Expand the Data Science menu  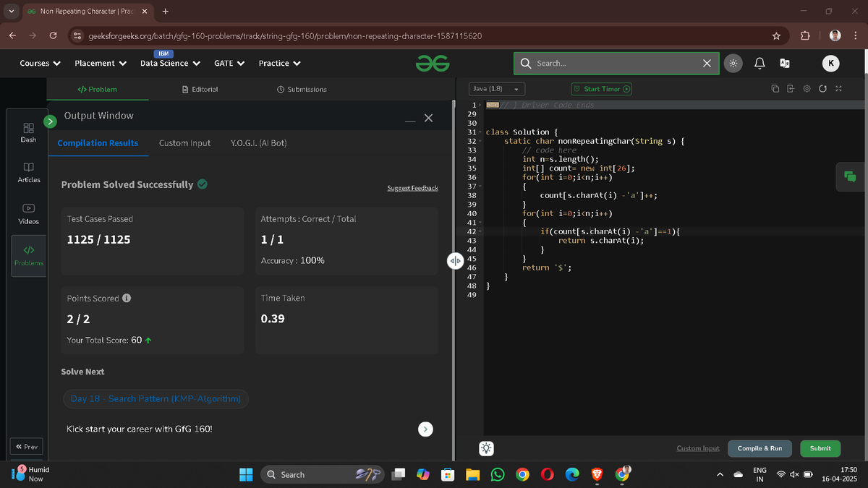[169, 64]
